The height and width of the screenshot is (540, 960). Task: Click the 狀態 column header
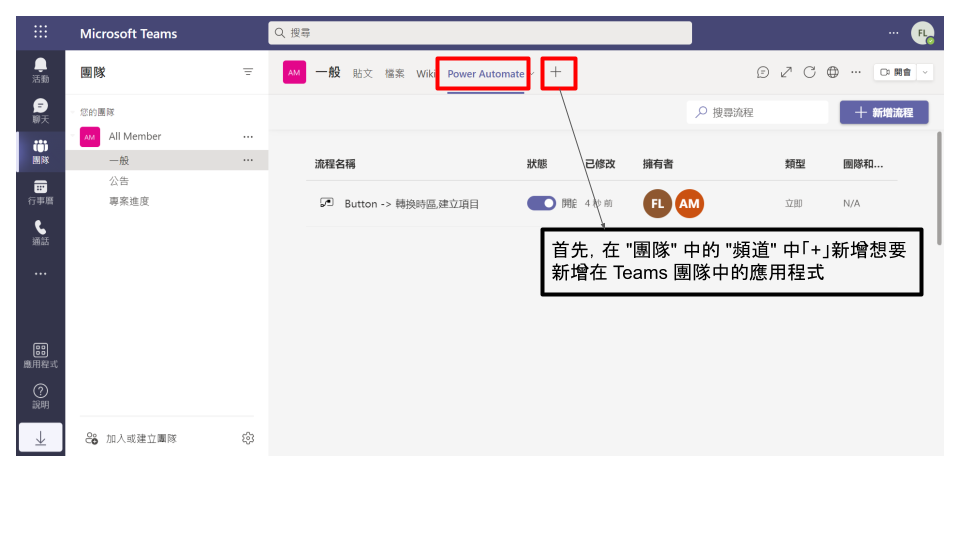[x=537, y=164]
